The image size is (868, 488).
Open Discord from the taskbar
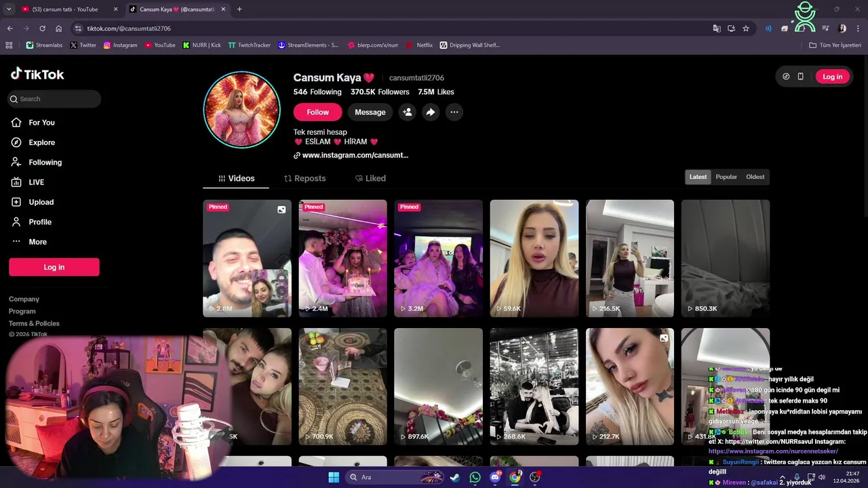495,477
